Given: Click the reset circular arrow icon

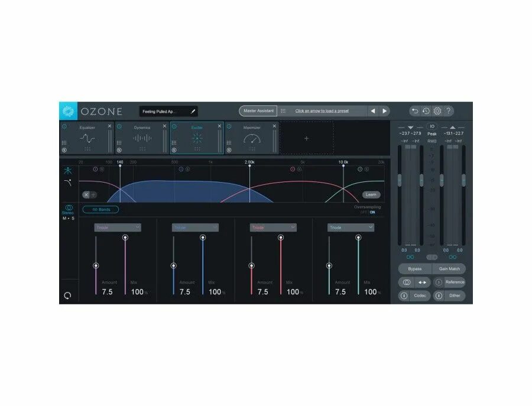Looking at the screenshot, I should [67, 295].
